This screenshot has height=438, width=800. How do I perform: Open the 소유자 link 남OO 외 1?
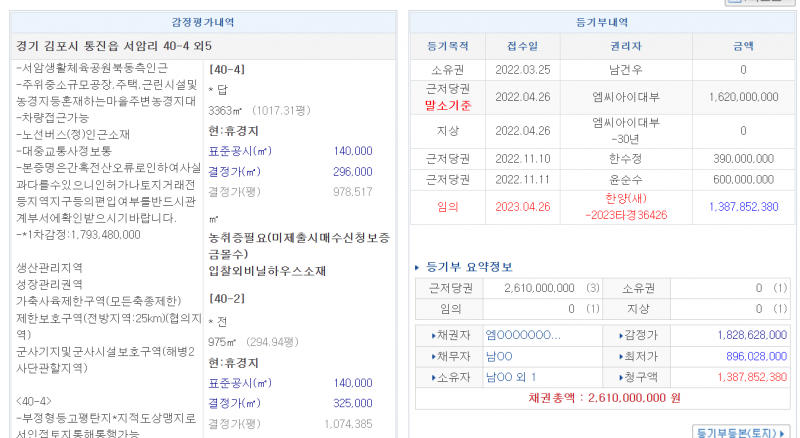click(x=511, y=377)
